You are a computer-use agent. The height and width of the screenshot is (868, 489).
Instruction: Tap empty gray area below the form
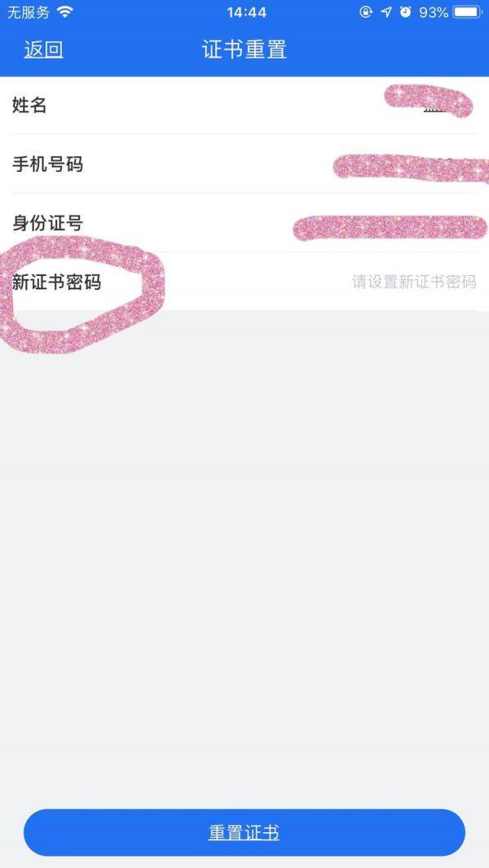click(244, 554)
